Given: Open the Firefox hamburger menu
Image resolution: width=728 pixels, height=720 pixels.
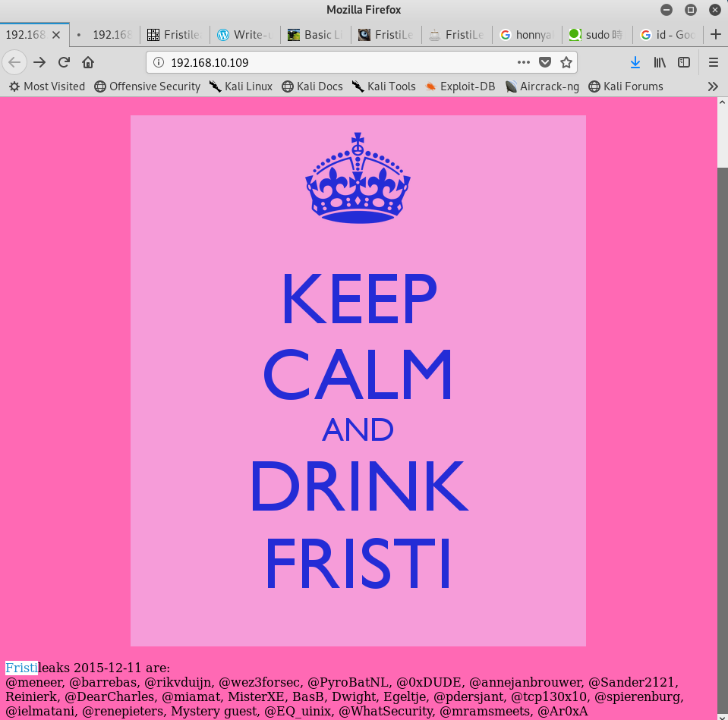Looking at the screenshot, I should 714,62.
